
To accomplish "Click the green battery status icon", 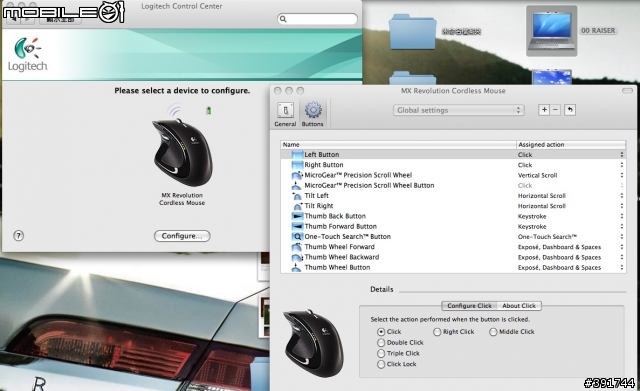I will pos(209,110).
